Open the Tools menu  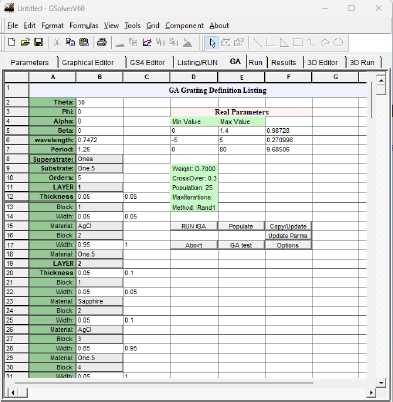point(132,25)
